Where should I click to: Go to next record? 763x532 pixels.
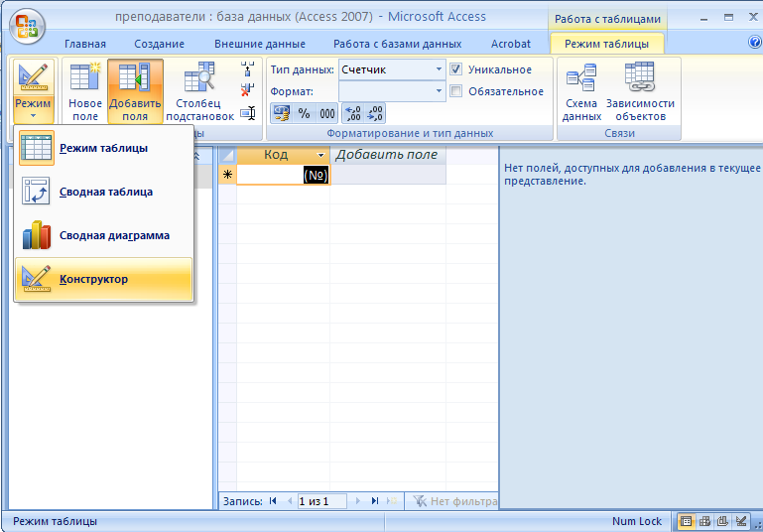point(358,501)
